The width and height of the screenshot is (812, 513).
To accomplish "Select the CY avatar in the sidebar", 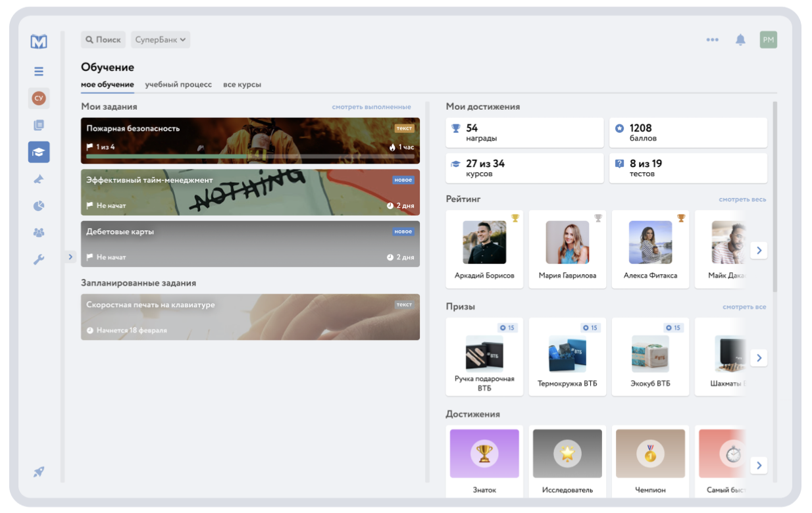I will coord(39,98).
